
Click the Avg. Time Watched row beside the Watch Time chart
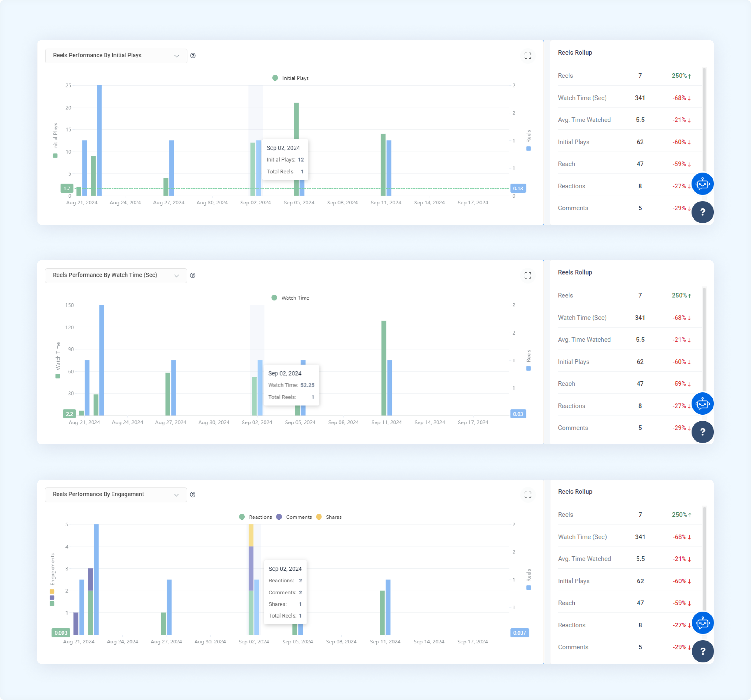[x=629, y=339]
